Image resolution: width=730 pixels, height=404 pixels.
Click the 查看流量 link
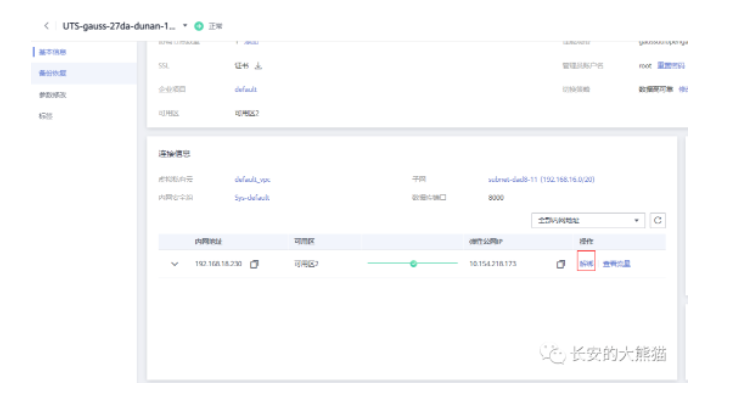[616, 264]
